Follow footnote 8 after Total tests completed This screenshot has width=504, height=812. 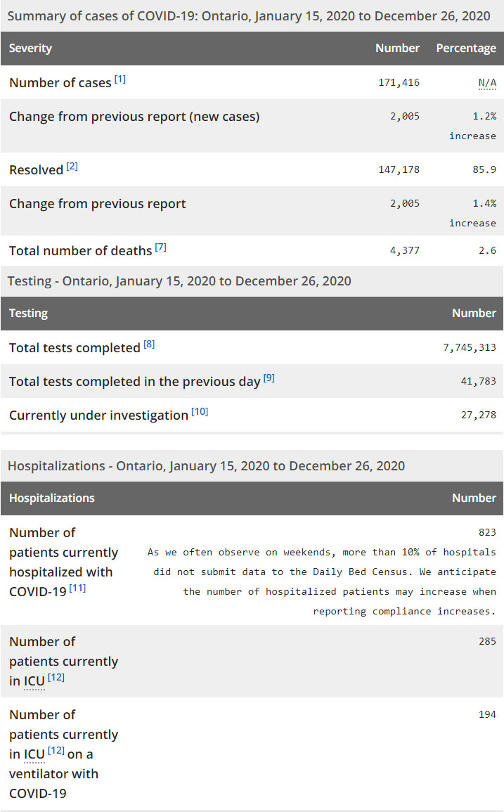coord(149,344)
